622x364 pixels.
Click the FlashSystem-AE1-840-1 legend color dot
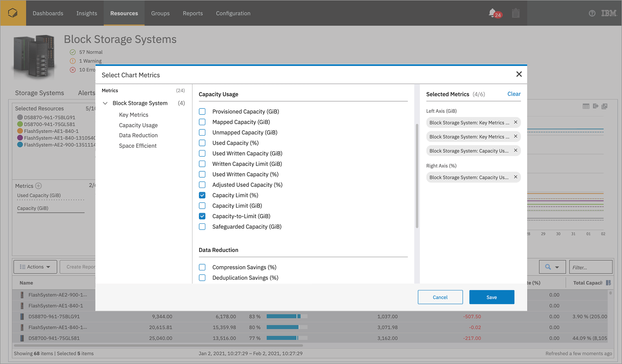(20, 131)
